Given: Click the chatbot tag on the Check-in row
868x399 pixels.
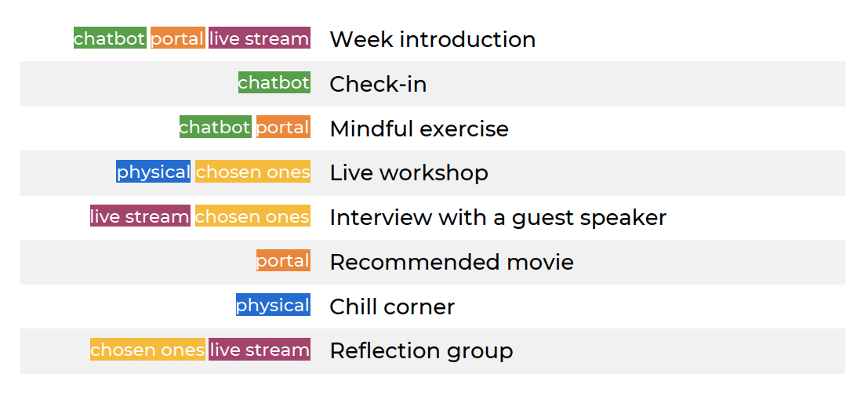Looking at the screenshot, I should (274, 82).
